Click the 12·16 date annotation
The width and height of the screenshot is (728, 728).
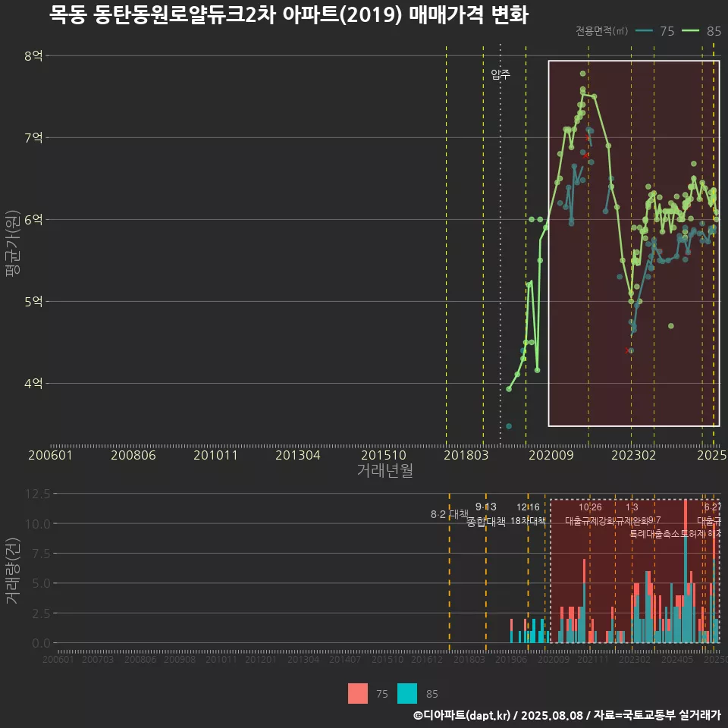(x=529, y=507)
